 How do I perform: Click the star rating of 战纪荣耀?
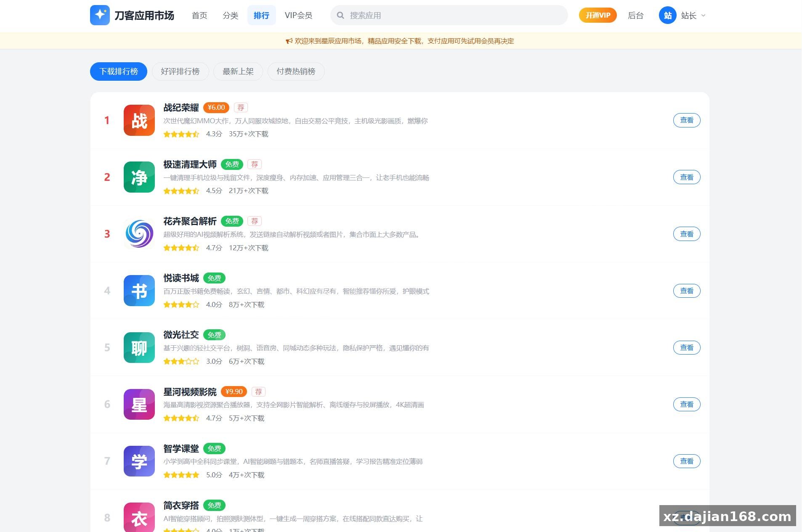[181, 134]
